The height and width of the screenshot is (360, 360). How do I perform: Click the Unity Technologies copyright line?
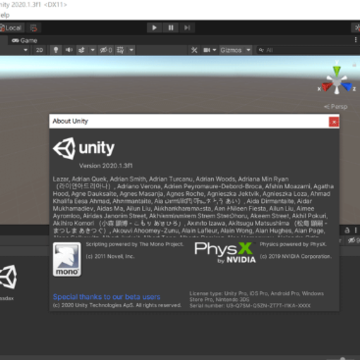[x=117, y=305]
